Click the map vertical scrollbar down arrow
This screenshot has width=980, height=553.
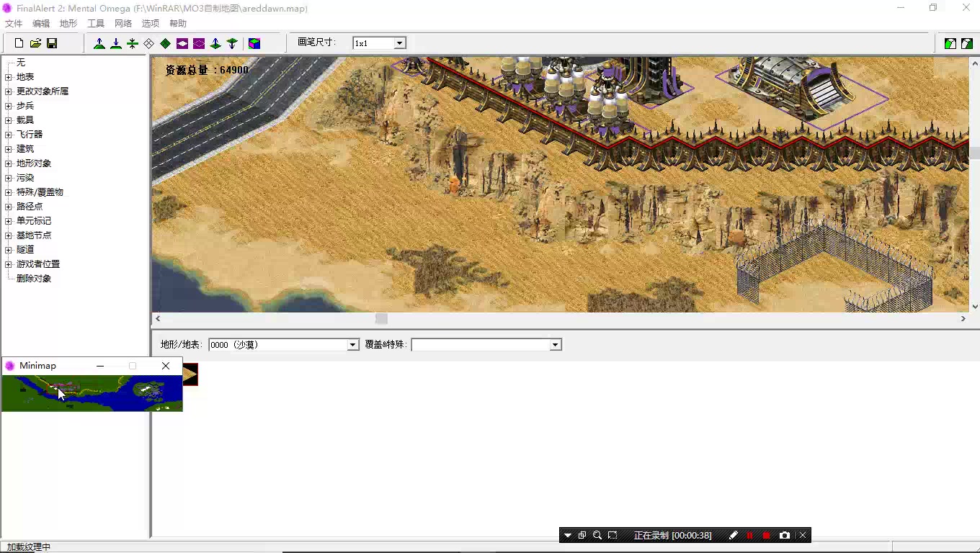tap(974, 307)
